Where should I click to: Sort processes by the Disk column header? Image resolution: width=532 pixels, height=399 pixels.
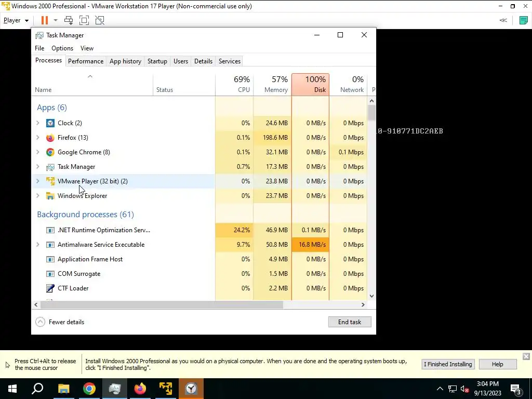[x=310, y=85]
